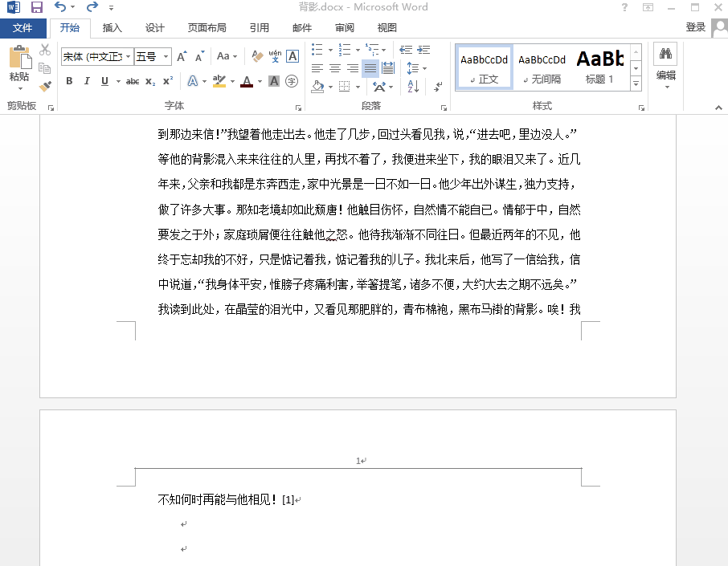Toggle Italic formatting
Image resolution: width=728 pixels, height=566 pixels.
tap(87, 81)
